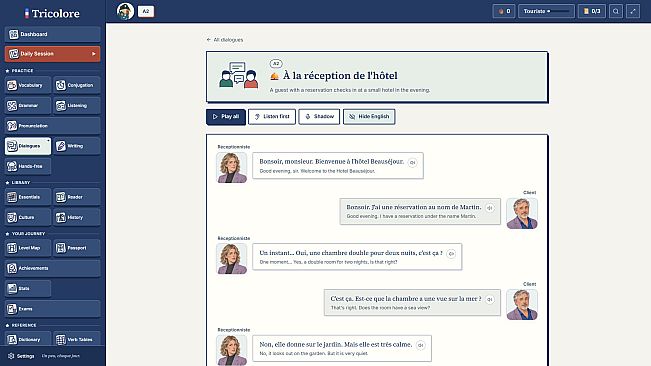Screen dimensions: 651x366
Task: Open the search tool
Action: tap(616, 11)
